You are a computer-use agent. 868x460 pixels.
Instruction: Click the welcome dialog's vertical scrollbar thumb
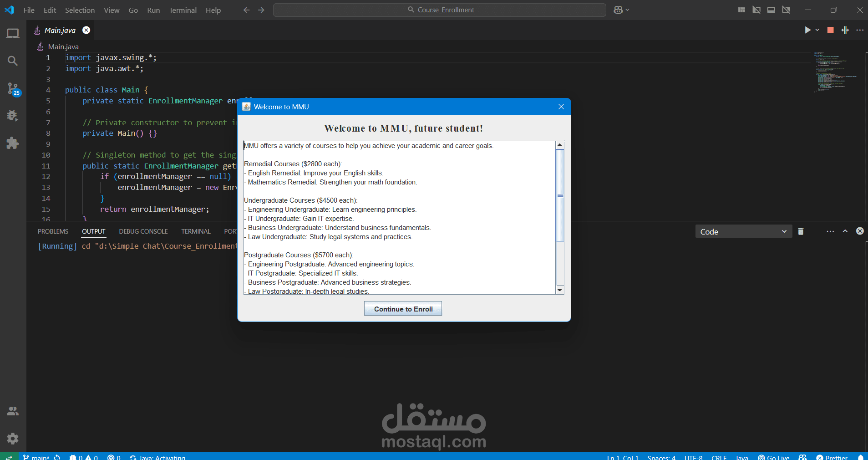tap(560, 195)
